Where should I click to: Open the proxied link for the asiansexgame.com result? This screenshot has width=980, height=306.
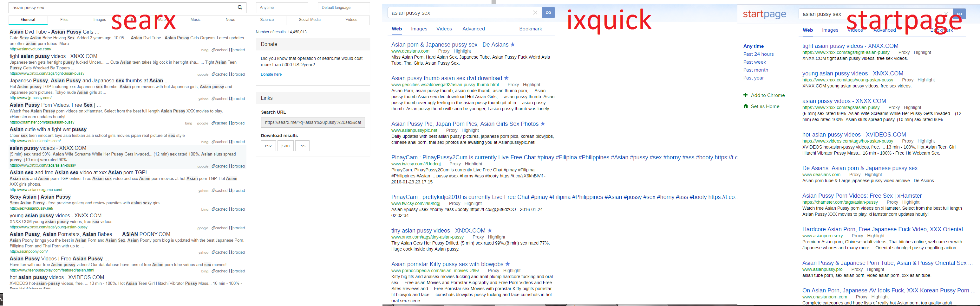click(x=237, y=191)
